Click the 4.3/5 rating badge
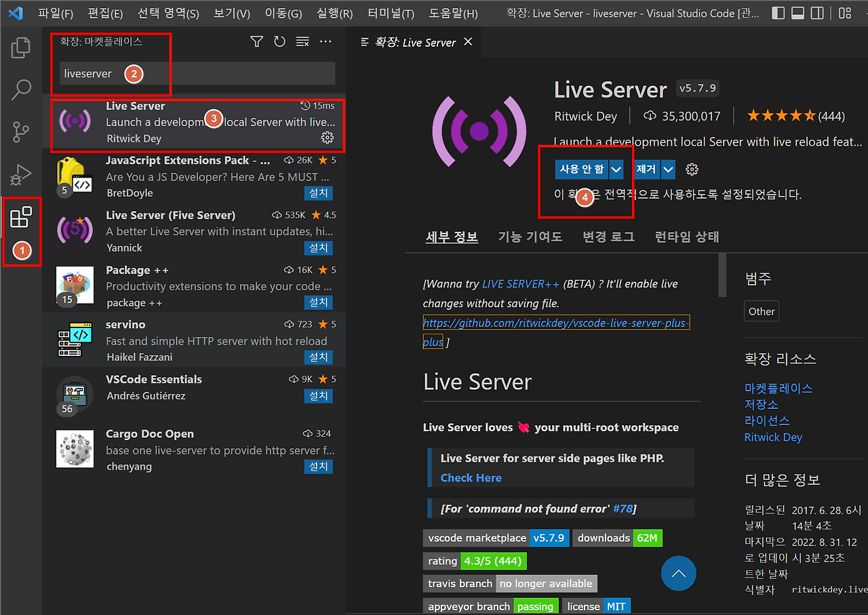Screen dimensions: 868x615 click(x=493, y=561)
